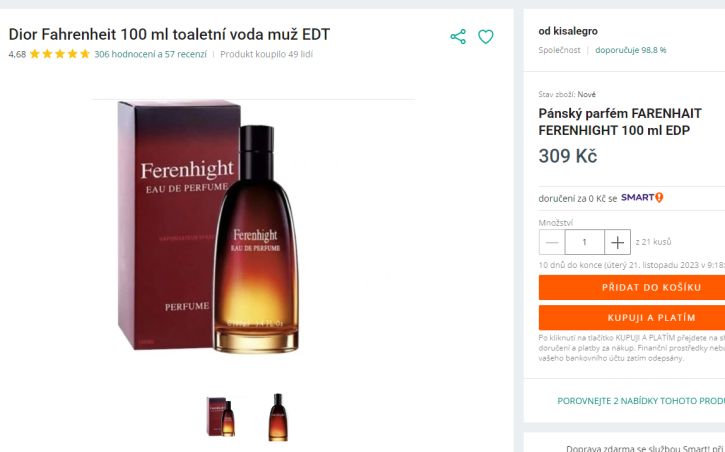This screenshot has height=452, width=725.
Task: Click the Pánský parfém FARENHAIT offer title
Action: (x=620, y=122)
